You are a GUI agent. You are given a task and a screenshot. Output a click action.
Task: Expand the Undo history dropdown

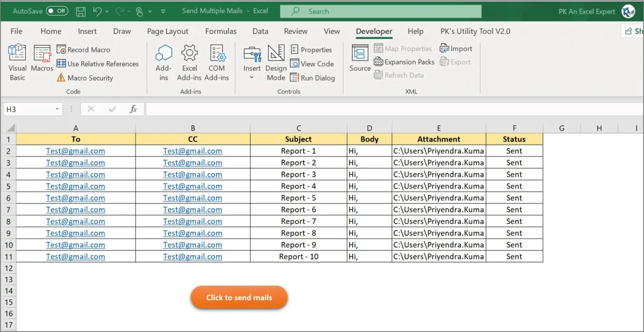(107, 11)
